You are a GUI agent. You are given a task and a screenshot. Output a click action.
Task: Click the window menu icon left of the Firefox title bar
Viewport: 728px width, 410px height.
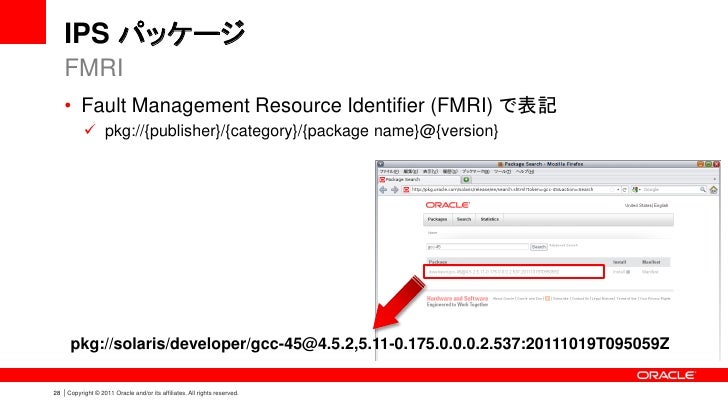click(x=381, y=164)
